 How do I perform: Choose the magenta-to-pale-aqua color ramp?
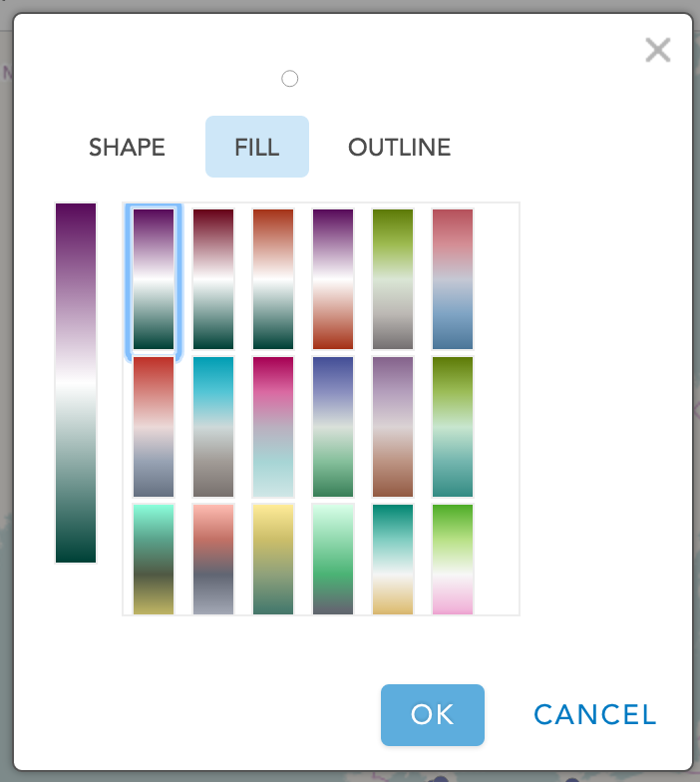tap(273, 427)
